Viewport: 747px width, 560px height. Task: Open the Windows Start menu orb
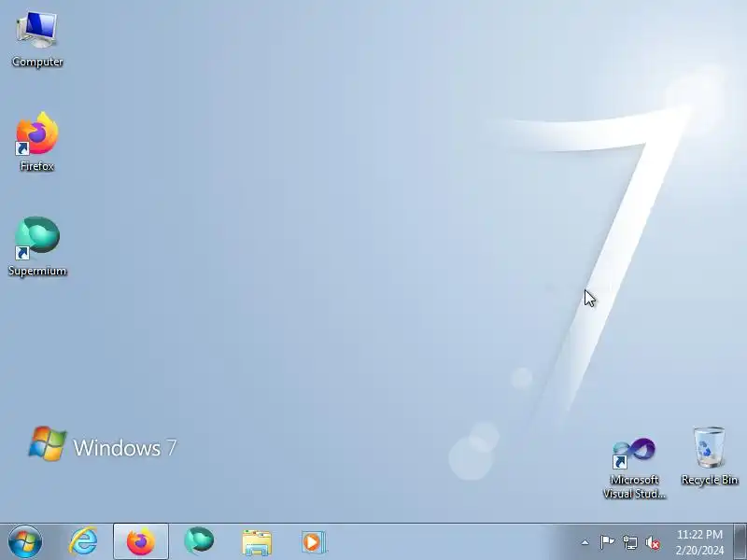tap(25, 541)
